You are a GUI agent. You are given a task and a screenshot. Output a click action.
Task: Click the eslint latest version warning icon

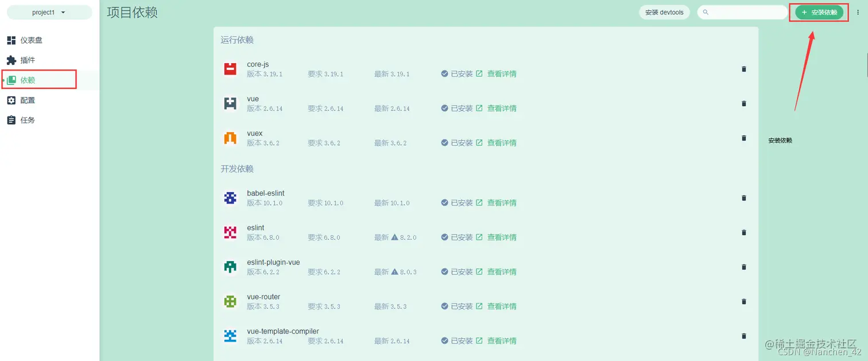[395, 237]
